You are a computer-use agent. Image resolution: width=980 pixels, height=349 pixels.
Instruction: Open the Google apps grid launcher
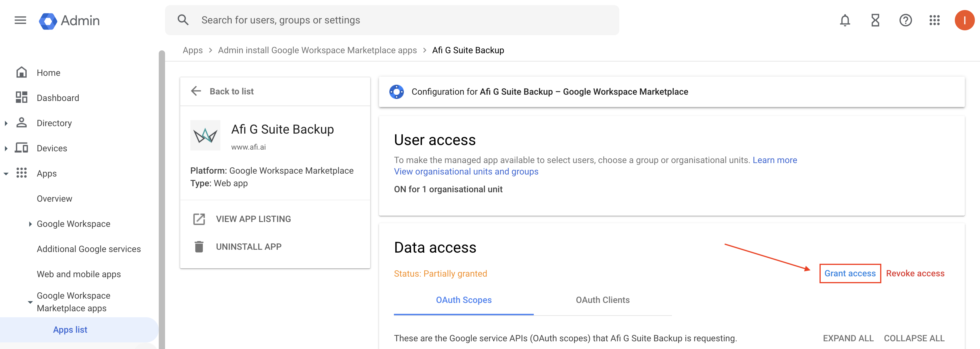tap(934, 20)
